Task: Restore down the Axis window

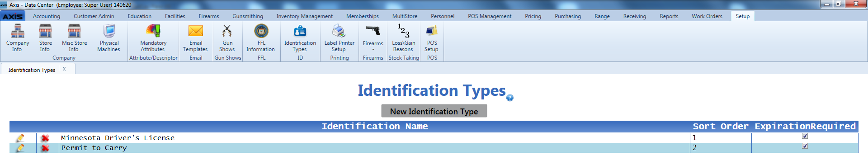Action: 839,4
